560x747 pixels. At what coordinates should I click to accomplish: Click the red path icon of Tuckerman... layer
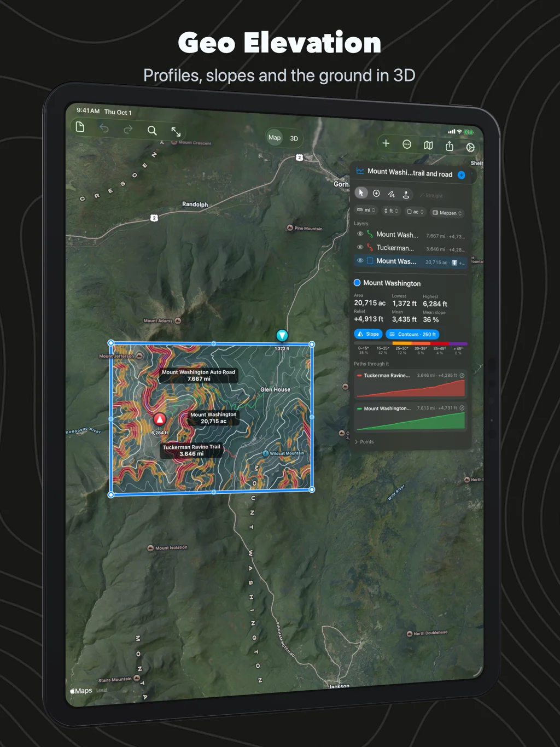[x=370, y=247]
